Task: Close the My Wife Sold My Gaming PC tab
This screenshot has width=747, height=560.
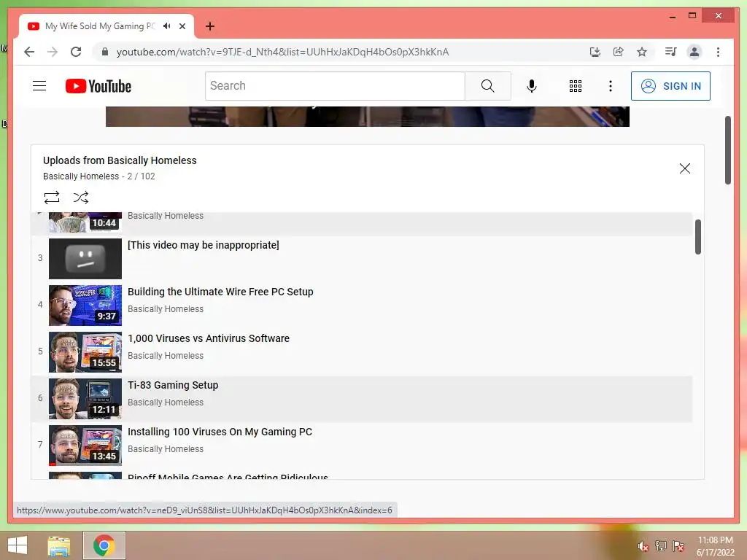Action: (182, 26)
